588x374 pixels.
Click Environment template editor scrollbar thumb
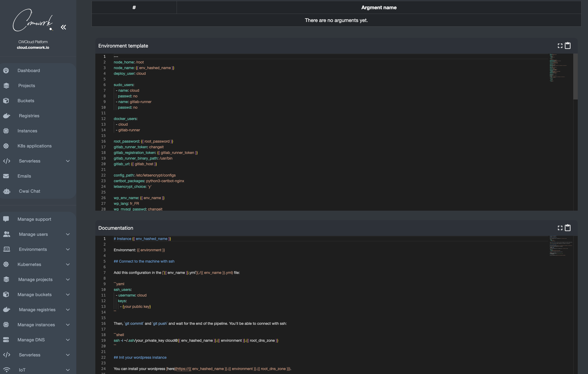click(575, 77)
